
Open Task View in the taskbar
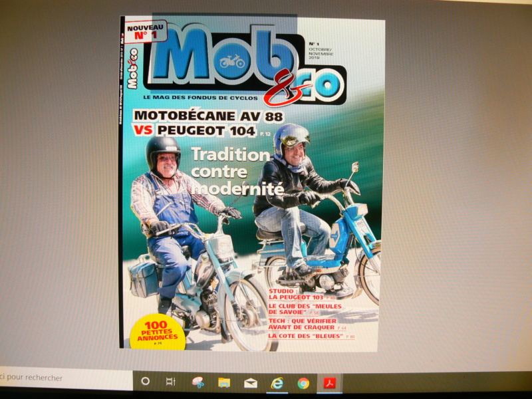click(171, 381)
